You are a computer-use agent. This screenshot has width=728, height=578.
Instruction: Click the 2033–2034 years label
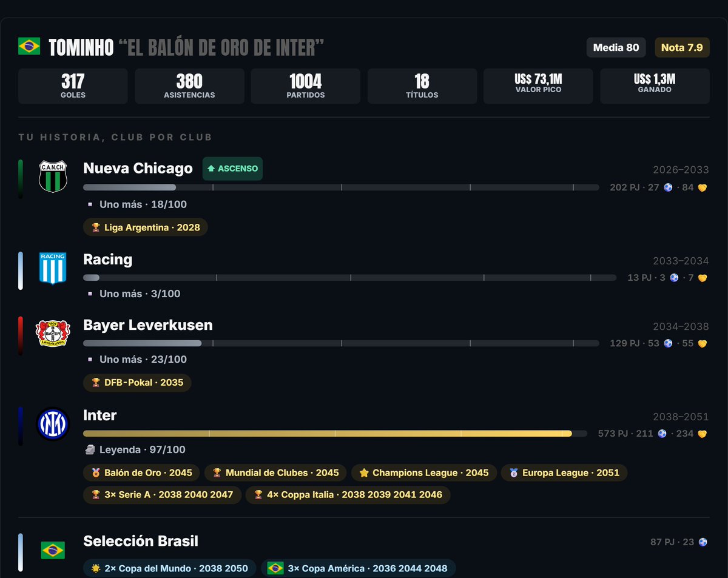pyautogui.click(x=681, y=261)
